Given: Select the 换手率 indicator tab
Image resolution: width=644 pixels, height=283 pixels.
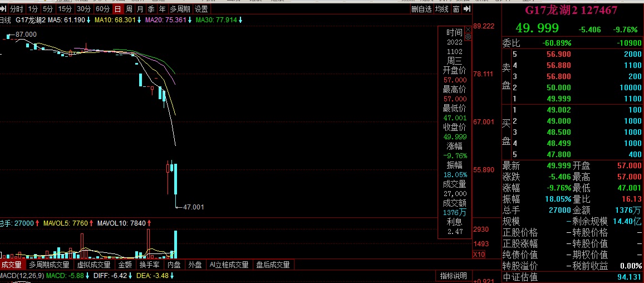Looking at the screenshot, I should [150, 265].
